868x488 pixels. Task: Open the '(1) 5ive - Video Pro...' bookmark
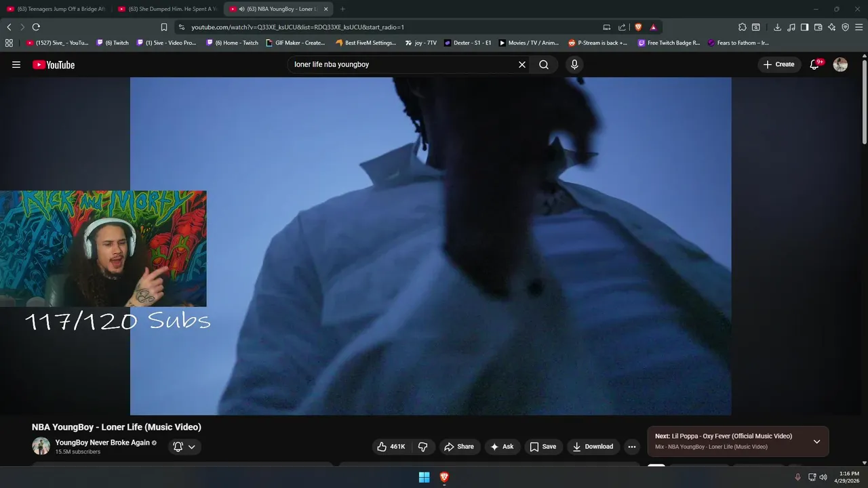coord(166,43)
